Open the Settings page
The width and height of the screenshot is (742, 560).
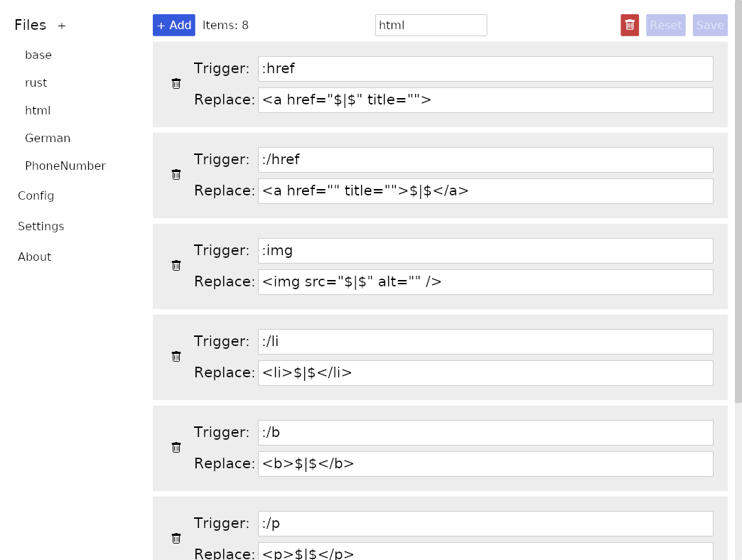pyautogui.click(x=41, y=226)
